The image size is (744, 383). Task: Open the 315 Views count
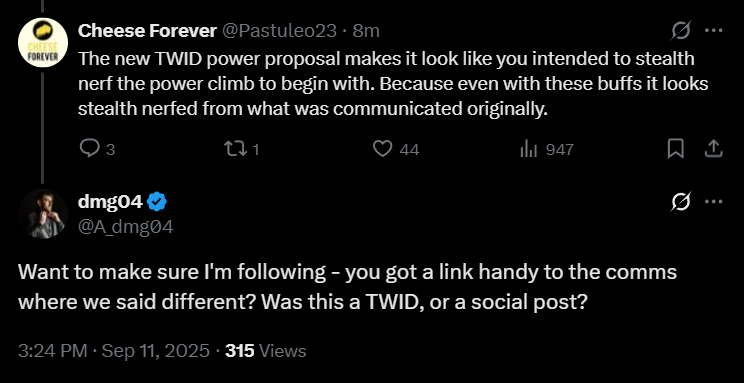pyautogui.click(x=266, y=351)
